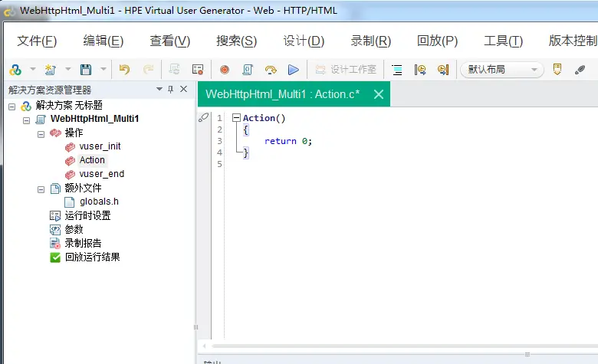Open the vuser_init action
598x364 pixels.
[100, 146]
